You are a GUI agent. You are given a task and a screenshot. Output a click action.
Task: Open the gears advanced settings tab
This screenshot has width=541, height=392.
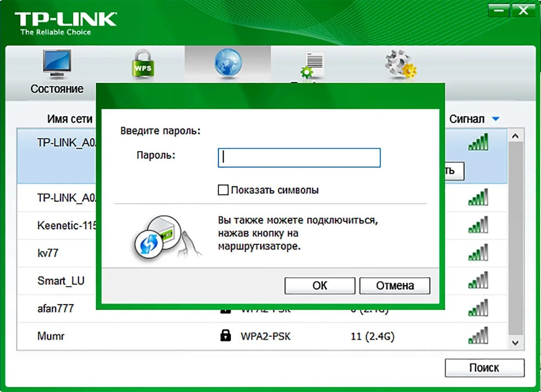(x=401, y=64)
